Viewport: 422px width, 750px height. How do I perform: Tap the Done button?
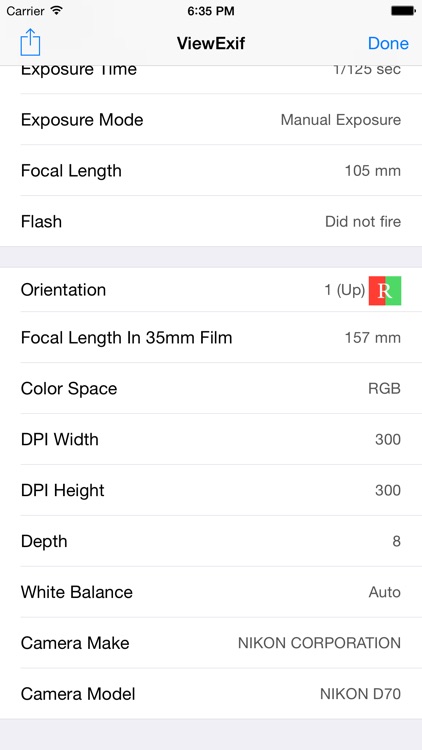point(388,44)
